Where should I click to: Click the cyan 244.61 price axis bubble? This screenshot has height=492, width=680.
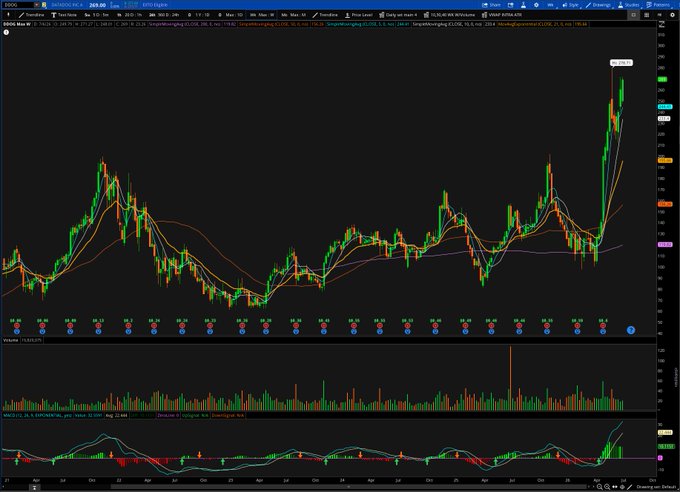tap(665, 107)
